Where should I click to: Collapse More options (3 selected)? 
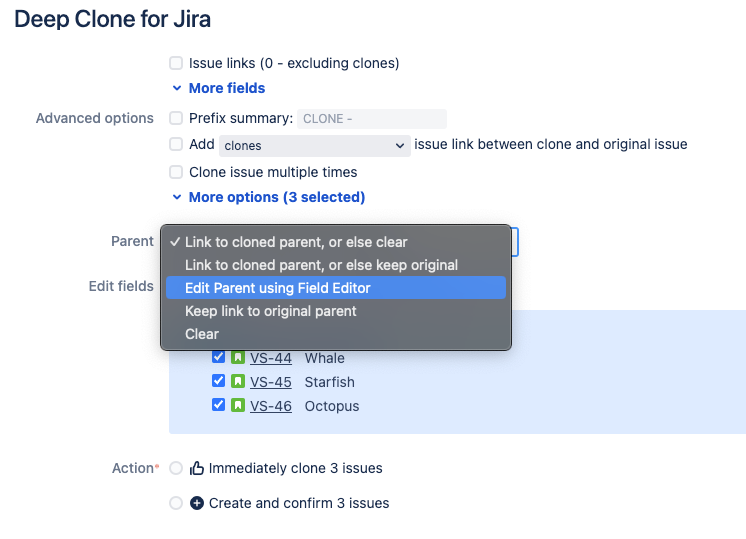coord(276,197)
